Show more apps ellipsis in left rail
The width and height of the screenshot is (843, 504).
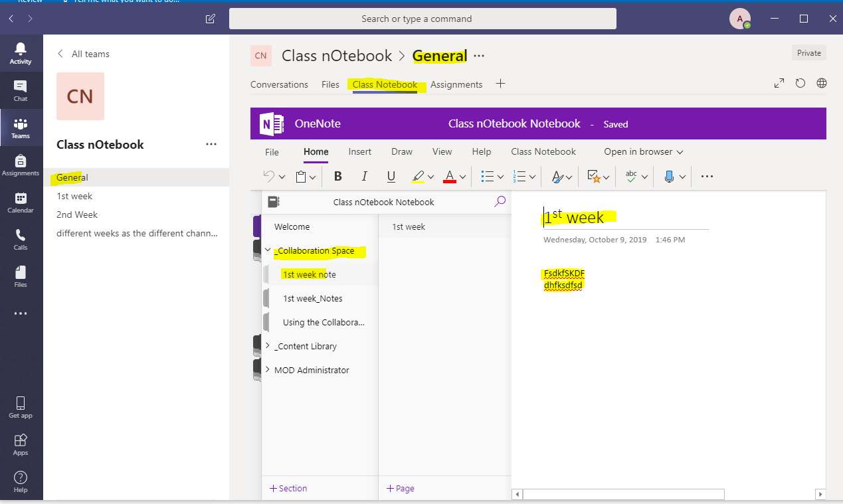[21, 313]
